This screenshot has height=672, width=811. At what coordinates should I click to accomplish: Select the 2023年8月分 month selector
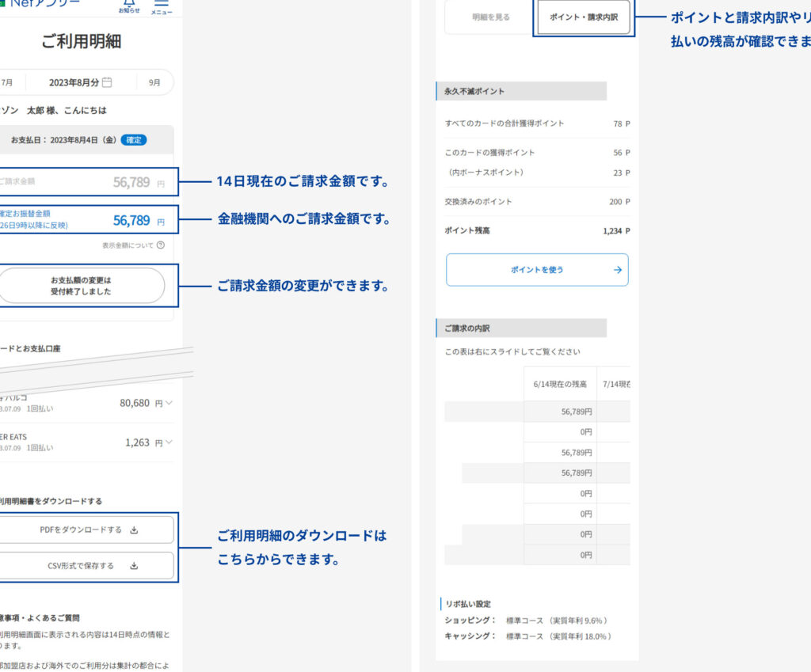tap(80, 82)
